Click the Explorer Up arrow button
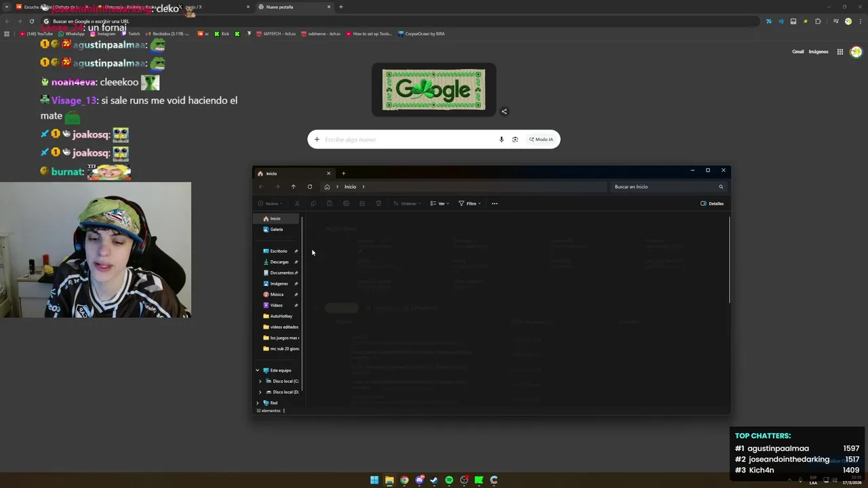Screen dimensions: 868x488 (x=293, y=186)
